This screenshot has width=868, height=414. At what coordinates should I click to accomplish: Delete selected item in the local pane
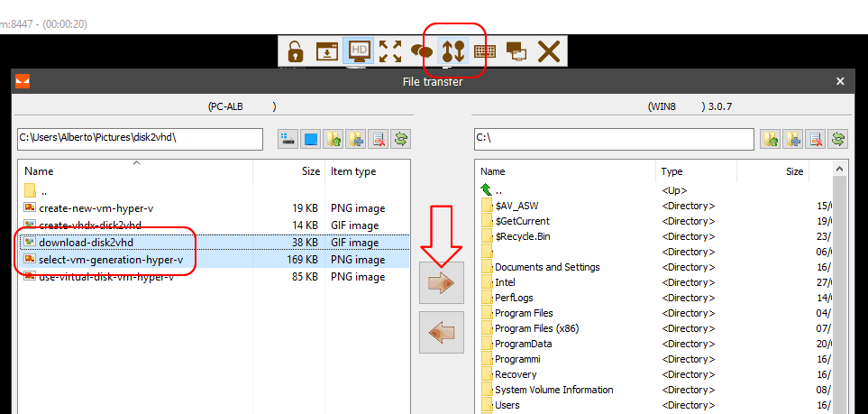click(x=379, y=139)
